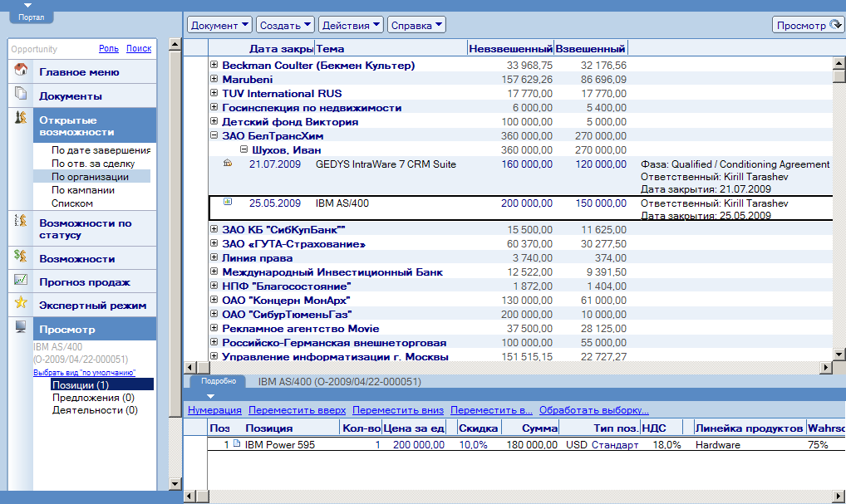846x504 pixels.
Task: Click the Невзвешенный column header
Action: click(510, 48)
